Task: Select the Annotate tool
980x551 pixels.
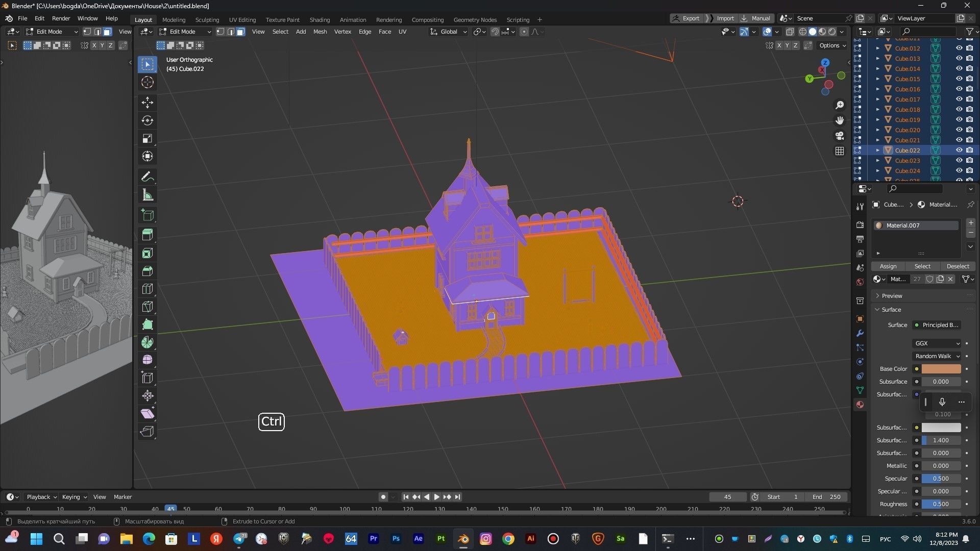Action: tap(148, 177)
